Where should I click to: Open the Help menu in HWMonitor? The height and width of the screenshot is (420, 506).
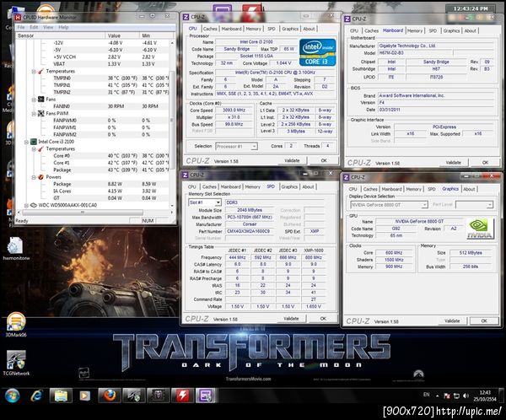(63, 27)
